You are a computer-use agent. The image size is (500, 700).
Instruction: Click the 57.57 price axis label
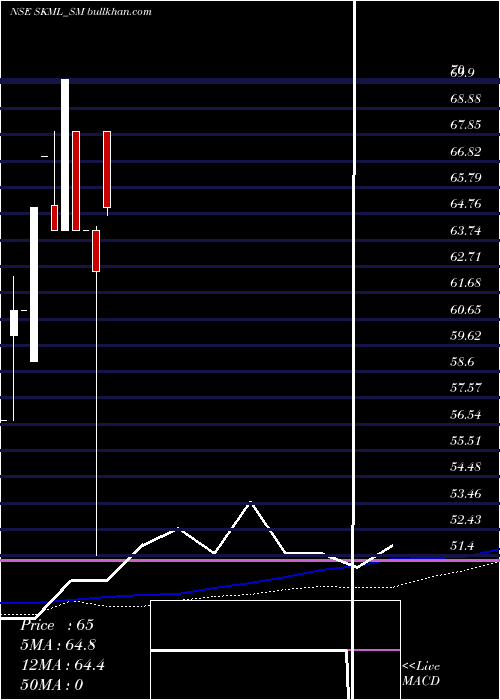pos(466,388)
